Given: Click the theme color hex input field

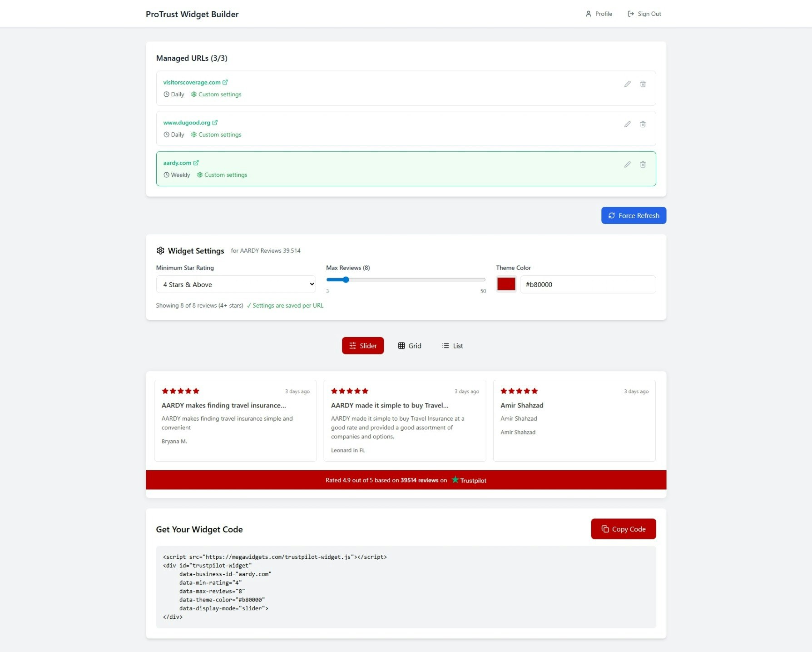Looking at the screenshot, I should [588, 284].
